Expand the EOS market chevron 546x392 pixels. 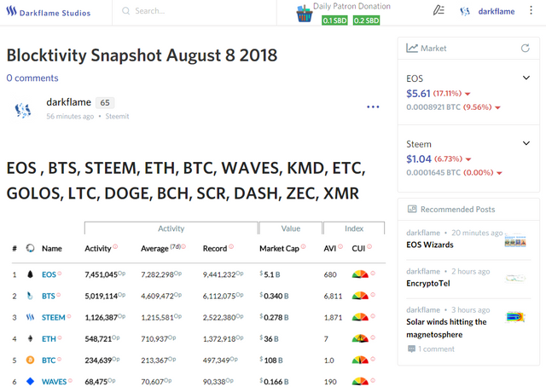(x=526, y=78)
